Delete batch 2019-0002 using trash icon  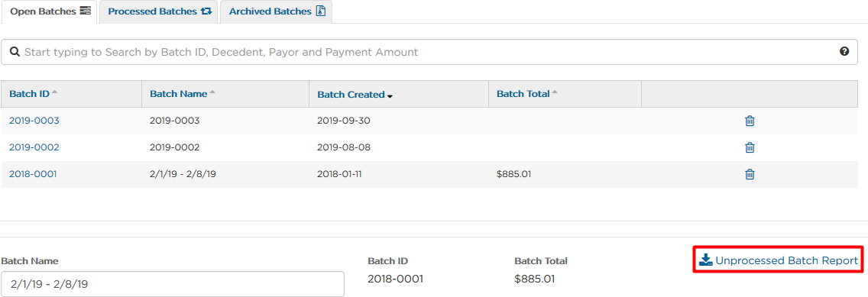pyautogui.click(x=750, y=147)
